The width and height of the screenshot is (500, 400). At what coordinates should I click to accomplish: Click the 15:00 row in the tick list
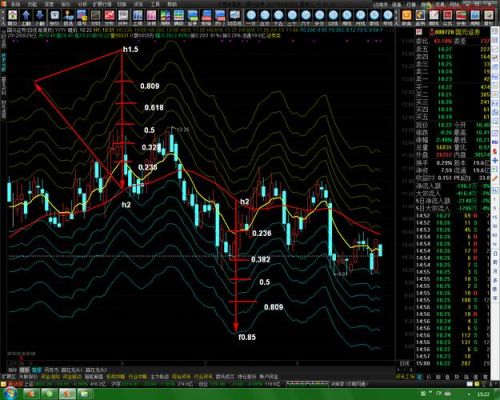click(452, 363)
